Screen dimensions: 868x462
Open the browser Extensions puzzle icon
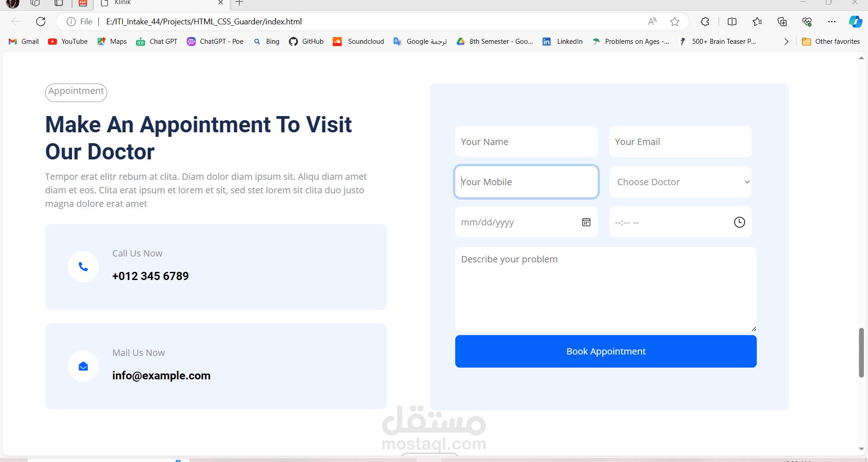705,21
